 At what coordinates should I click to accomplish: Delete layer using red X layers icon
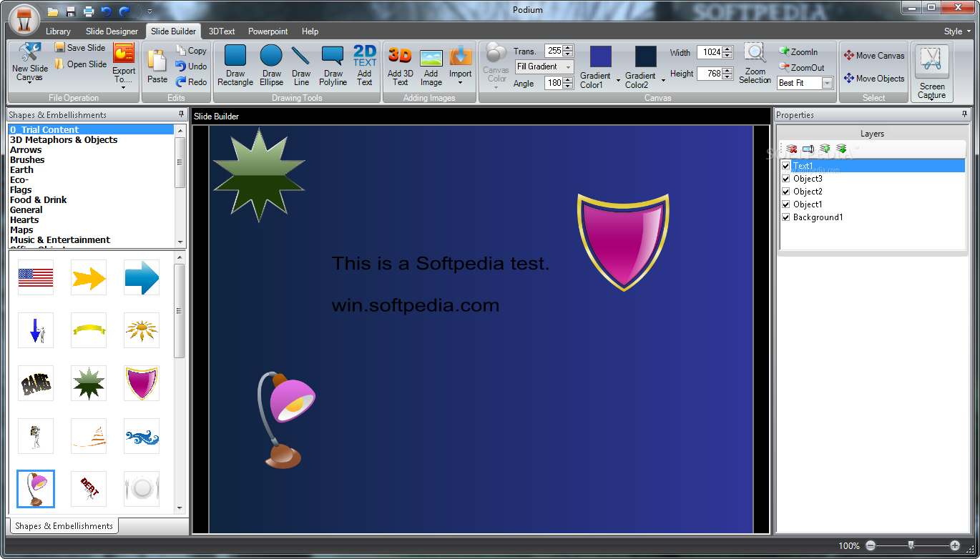792,149
